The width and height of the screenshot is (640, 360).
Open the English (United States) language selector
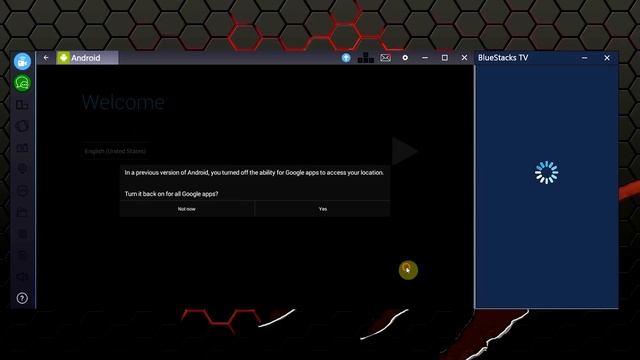(115, 151)
